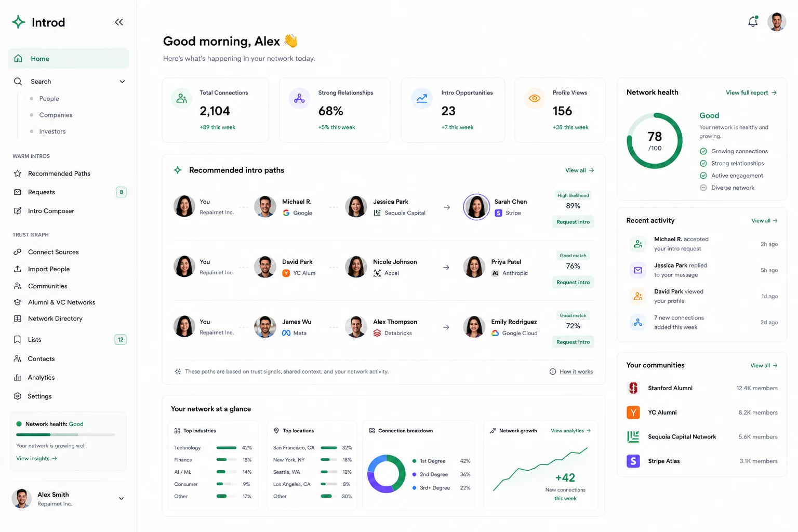Click Jessica Park Sequoia Capital icon
The height and width of the screenshot is (532, 798).
coord(377,213)
